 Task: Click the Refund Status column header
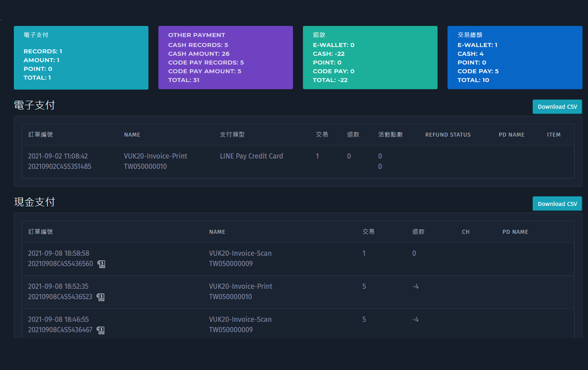(448, 135)
